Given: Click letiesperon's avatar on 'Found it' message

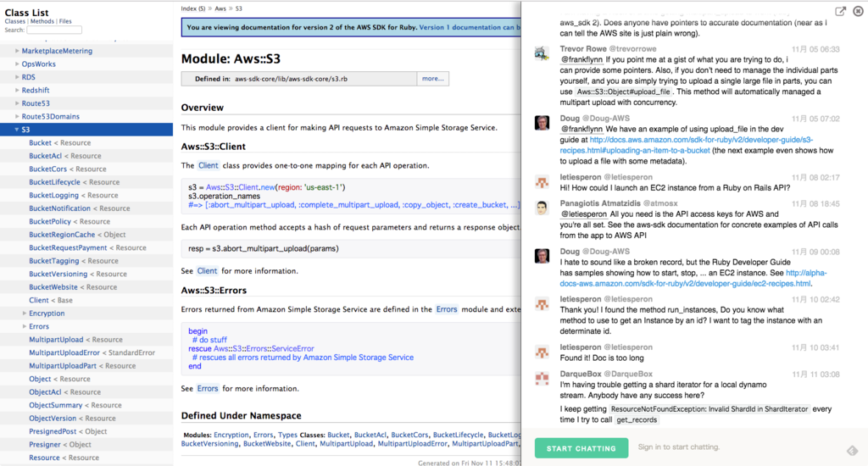Looking at the screenshot, I should [542, 352].
